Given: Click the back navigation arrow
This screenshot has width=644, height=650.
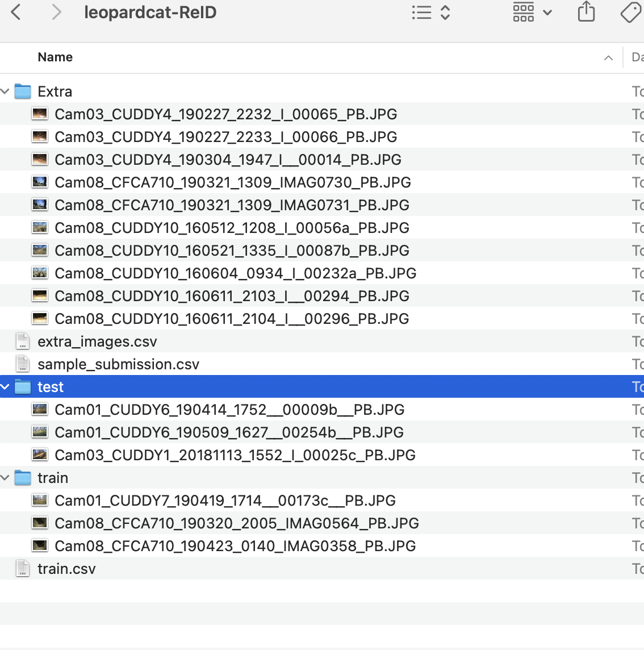Looking at the screenshot, I should point(14,12).
